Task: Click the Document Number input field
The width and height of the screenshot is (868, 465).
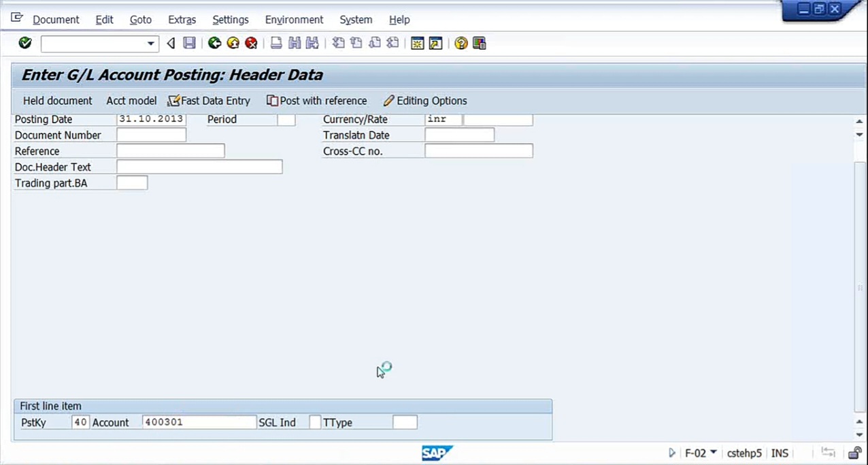Action: [151, 135]
